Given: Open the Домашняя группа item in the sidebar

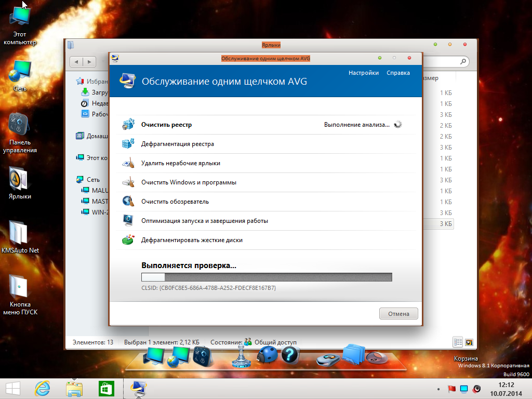Looking at the screenshot, I should 92,136.
